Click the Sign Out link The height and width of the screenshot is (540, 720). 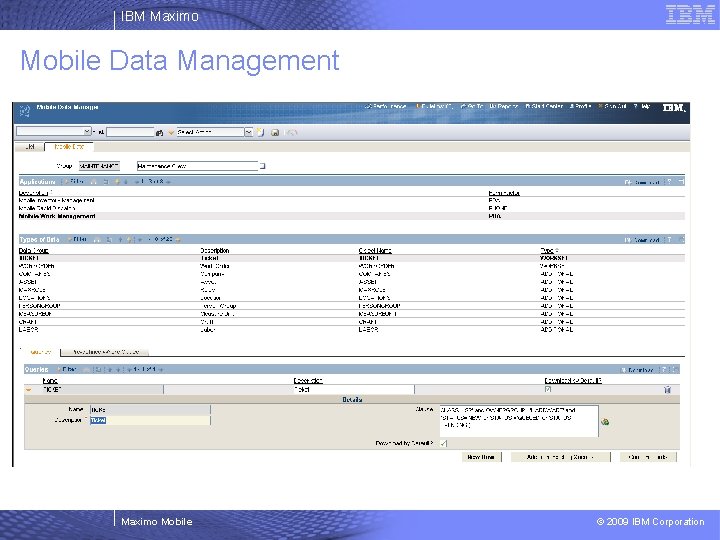(x=613, y=106)
